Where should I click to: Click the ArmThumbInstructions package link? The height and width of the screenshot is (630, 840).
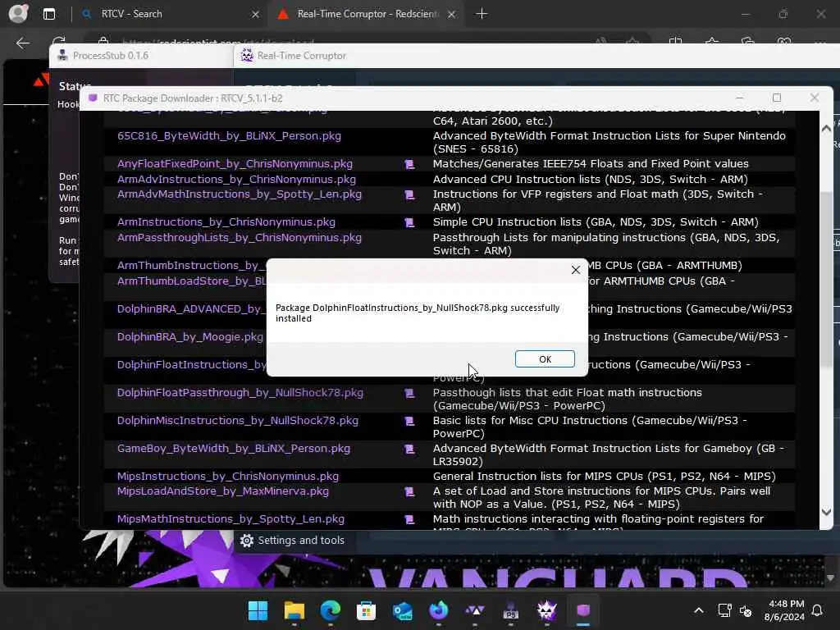click(192, 266)
